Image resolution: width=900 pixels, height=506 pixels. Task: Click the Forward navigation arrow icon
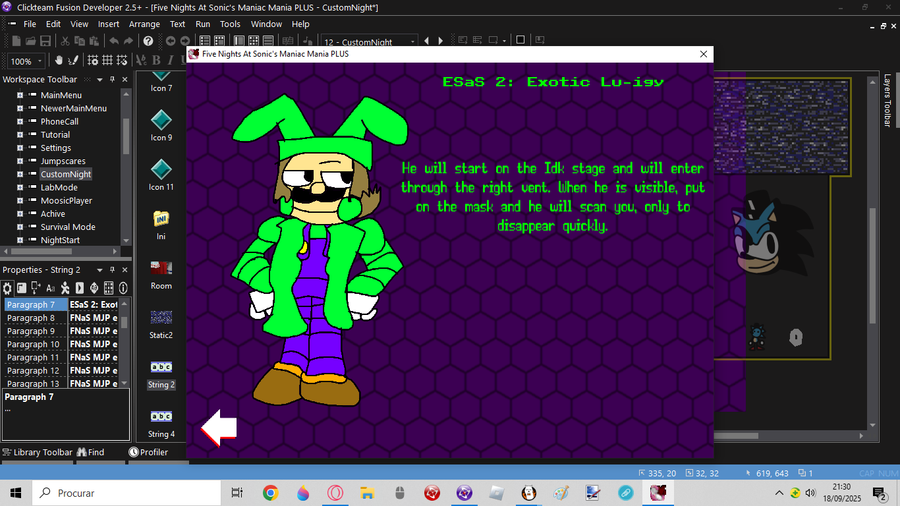[185, 41]
